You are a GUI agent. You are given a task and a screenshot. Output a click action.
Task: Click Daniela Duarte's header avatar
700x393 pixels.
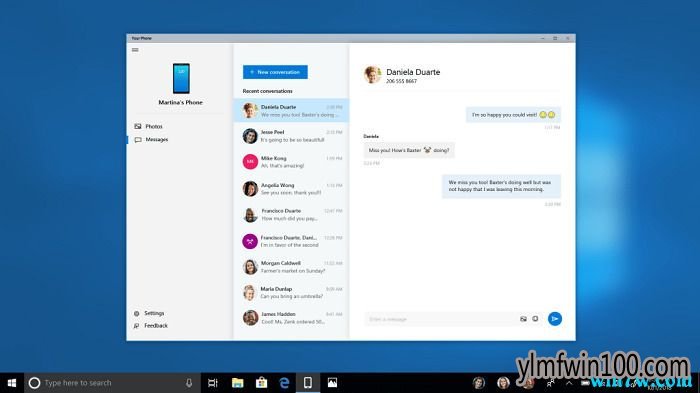pos(372,75)
